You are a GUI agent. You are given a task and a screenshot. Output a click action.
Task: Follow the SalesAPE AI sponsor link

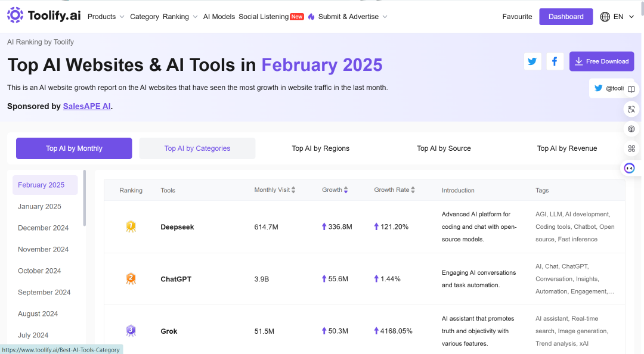(86, 106)
